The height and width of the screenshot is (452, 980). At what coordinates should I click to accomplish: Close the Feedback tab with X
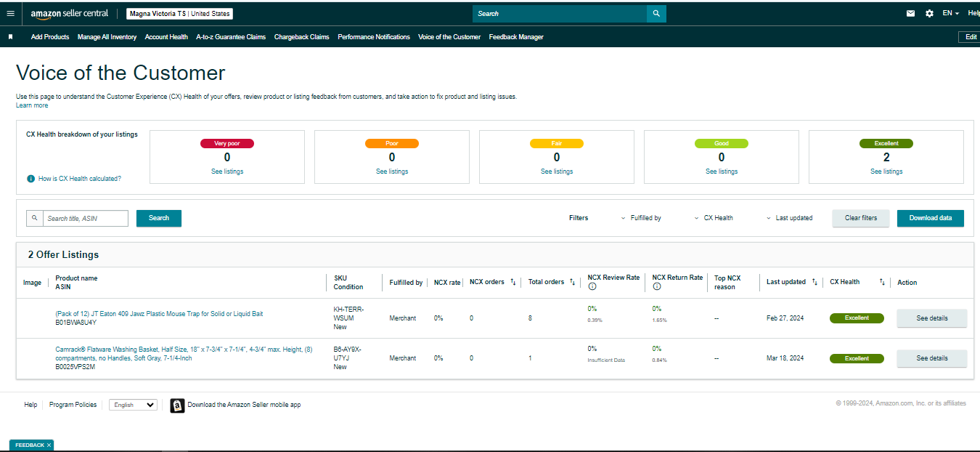[49, 445]
